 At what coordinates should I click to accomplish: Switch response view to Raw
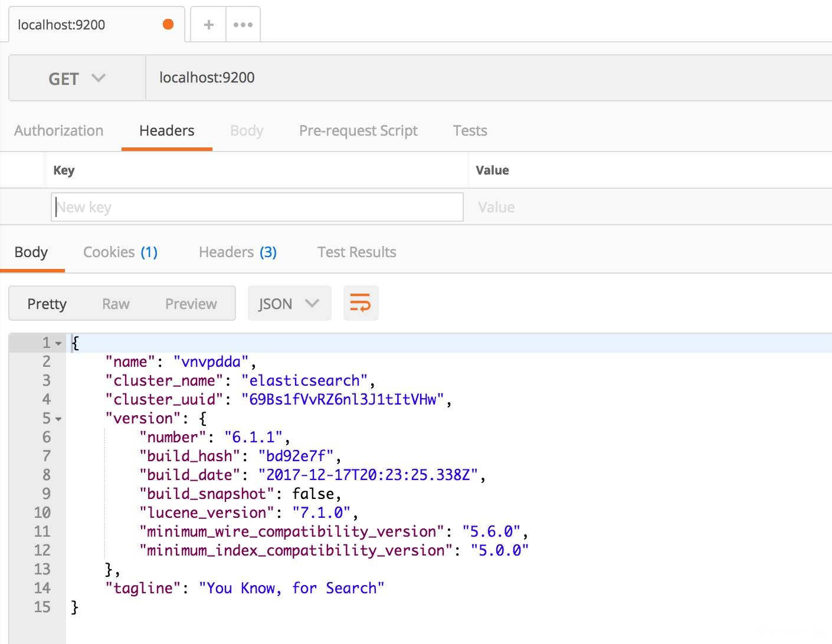point(116,304)
